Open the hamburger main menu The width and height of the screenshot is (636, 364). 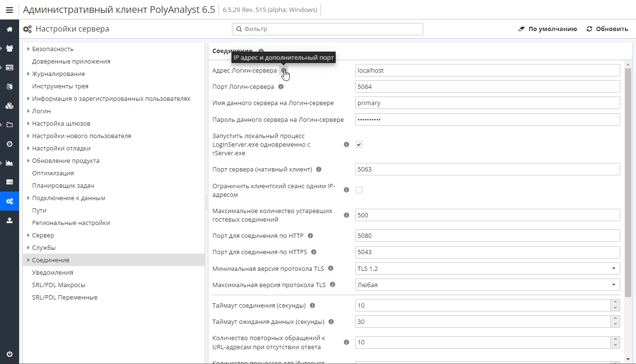[10, 10]
